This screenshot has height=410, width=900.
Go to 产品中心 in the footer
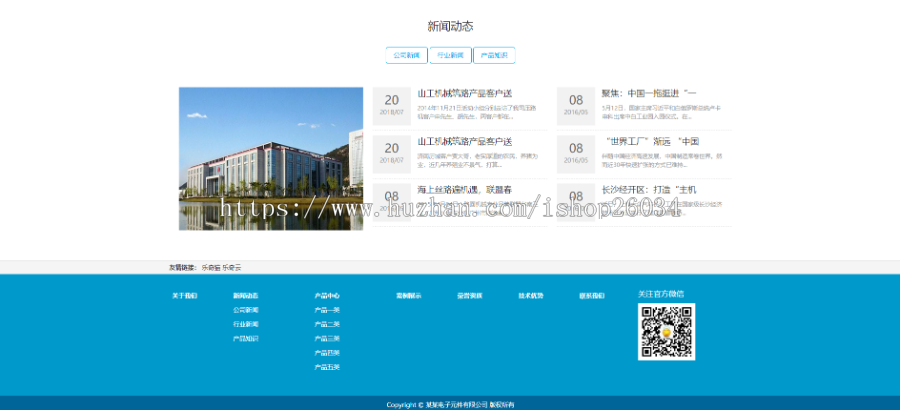coord(327,296)
